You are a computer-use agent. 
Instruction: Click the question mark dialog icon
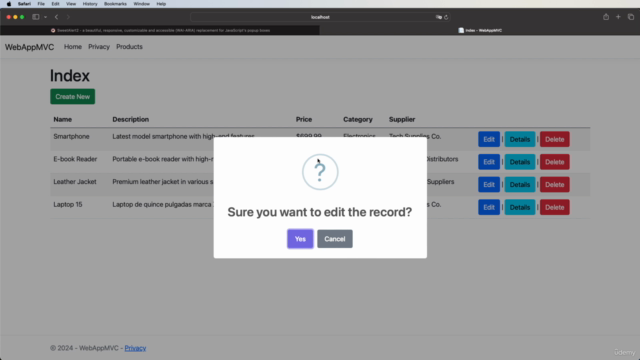(x=320, y=172)
